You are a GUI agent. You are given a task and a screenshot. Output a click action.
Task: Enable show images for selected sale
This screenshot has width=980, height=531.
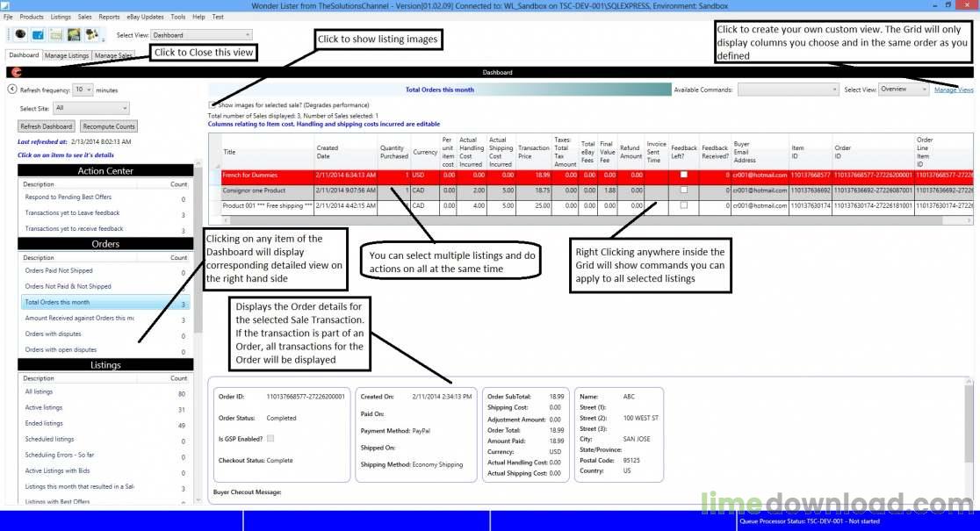coord(211,104)
